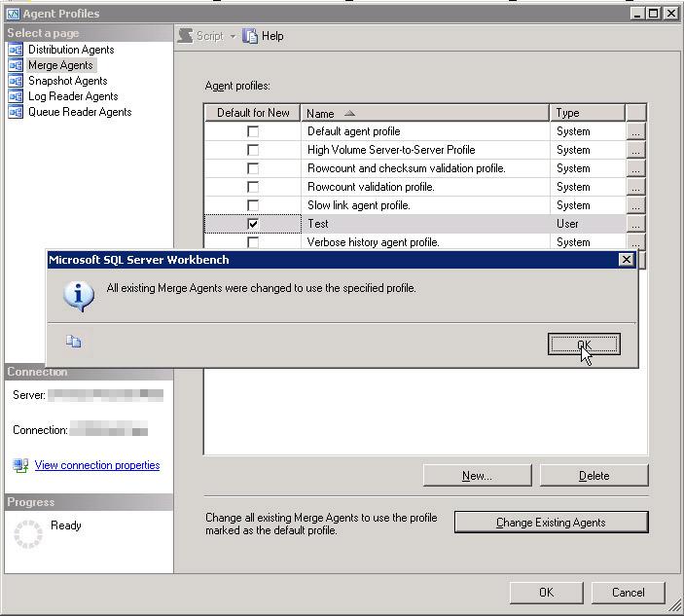Select the 'Test' profile name cell
The height and width of the screenshot is (616, 684).
click(425, 224)
